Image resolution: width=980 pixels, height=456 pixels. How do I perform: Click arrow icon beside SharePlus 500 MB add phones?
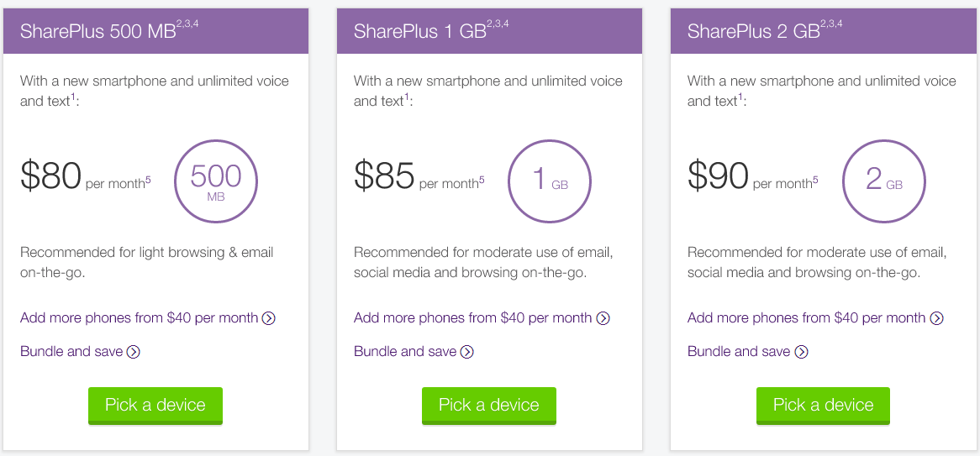269,318
